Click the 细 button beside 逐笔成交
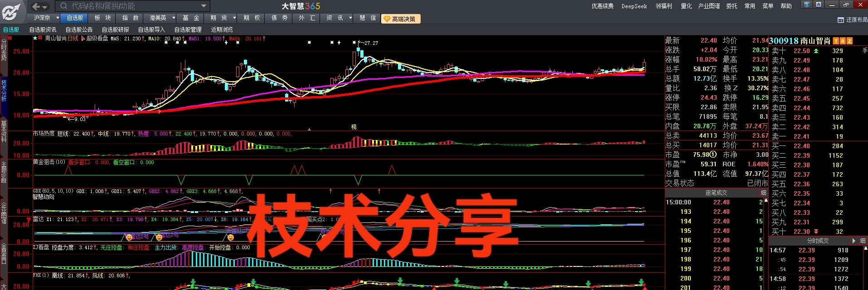868x290 pixels. (x=763, y=193)
